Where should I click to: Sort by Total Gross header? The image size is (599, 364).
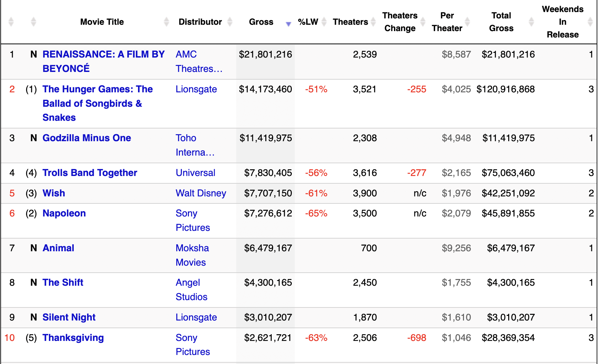point(501,22)
